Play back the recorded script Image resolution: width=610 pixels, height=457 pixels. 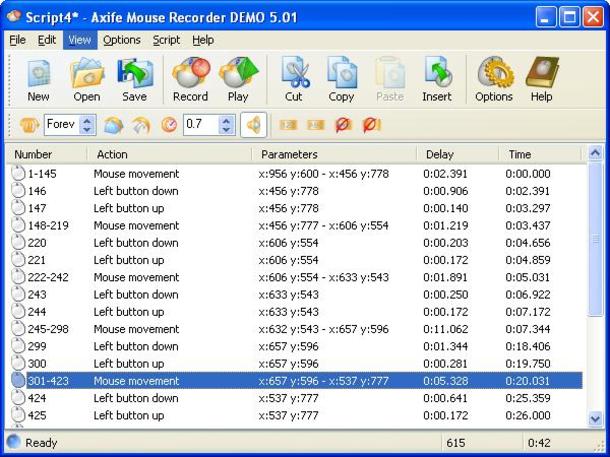coord(238,81)
